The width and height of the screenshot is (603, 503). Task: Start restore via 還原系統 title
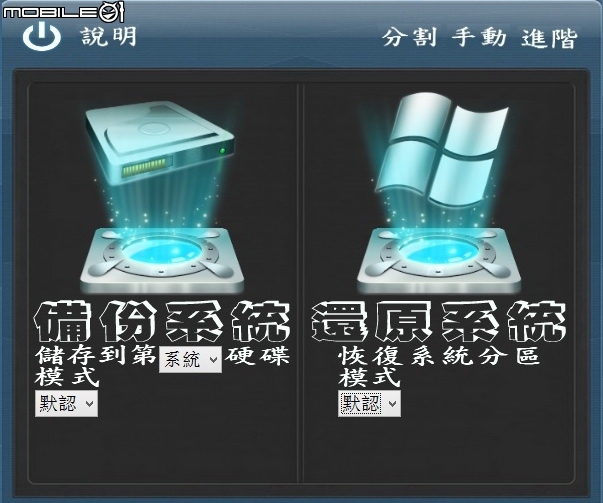pyautogui.click(x=438, y=321)
